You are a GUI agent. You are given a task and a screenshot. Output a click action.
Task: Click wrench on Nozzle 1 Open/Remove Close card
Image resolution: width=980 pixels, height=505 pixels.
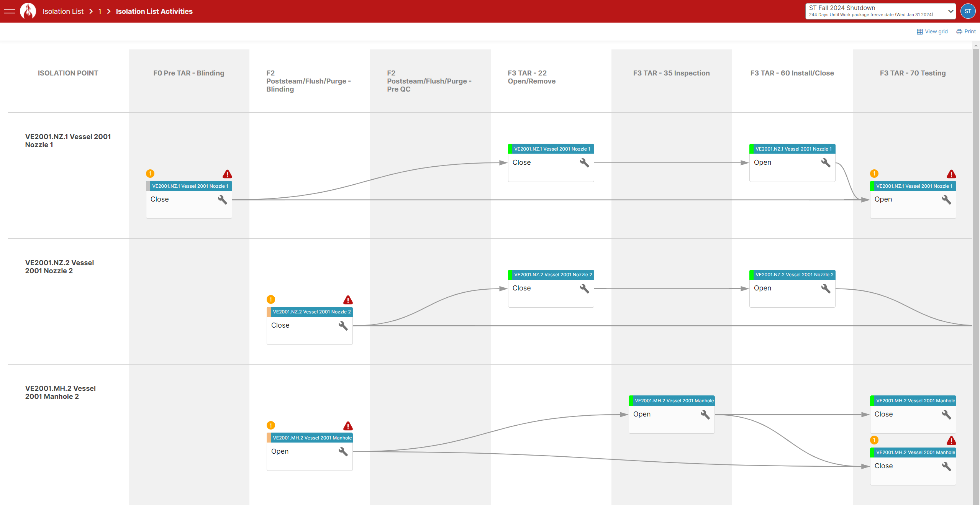pos(584,163)
